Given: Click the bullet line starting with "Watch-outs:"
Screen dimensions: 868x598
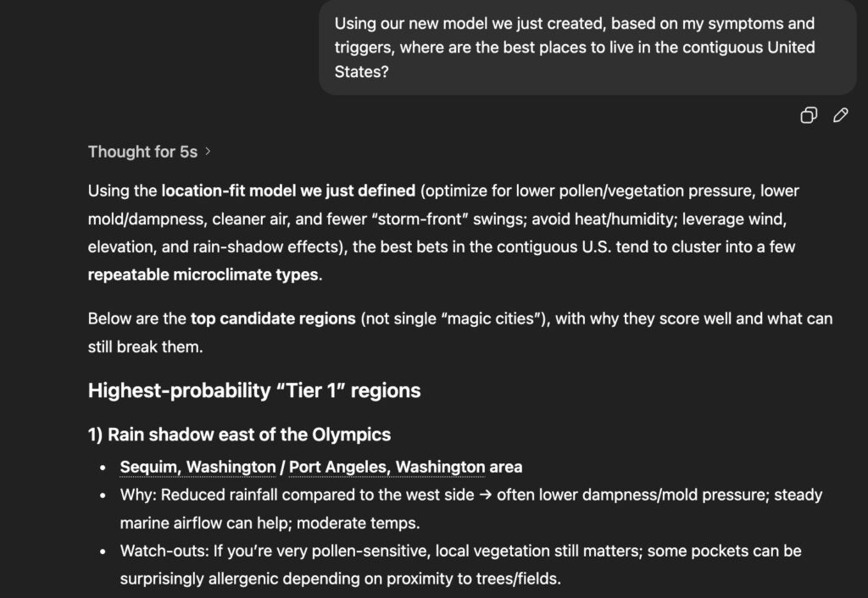Looking at the screenshot, I should coord(460,551).
